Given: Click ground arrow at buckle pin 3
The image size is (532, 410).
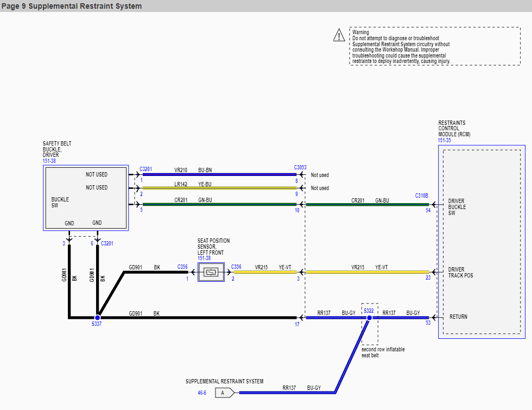Looking at the screenshot, I should [69, 237].
